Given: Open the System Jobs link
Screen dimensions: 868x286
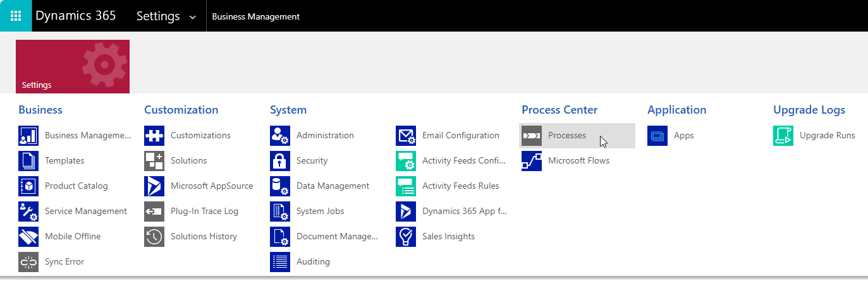Looking at the screenshot, I should pyautogui.click(x=321, y=211).
